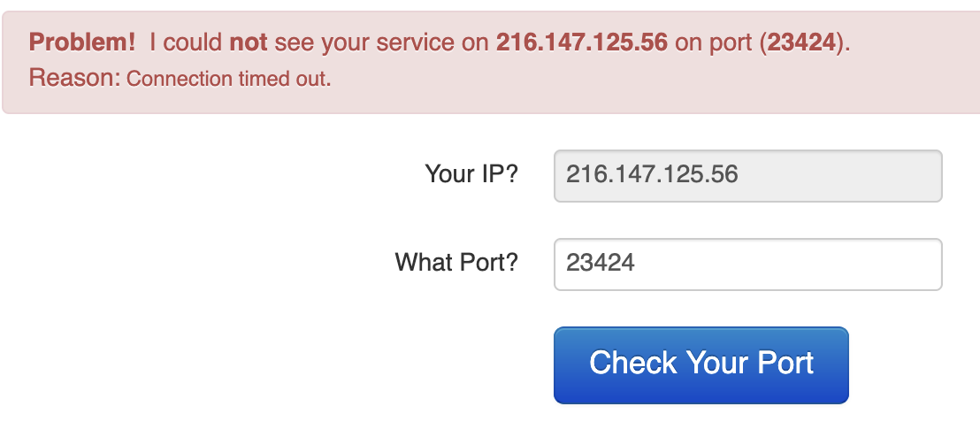This screenshot has height=437, width=980.
Task: Click the 'Reason:' text in the alert
Action: point(74,78)
